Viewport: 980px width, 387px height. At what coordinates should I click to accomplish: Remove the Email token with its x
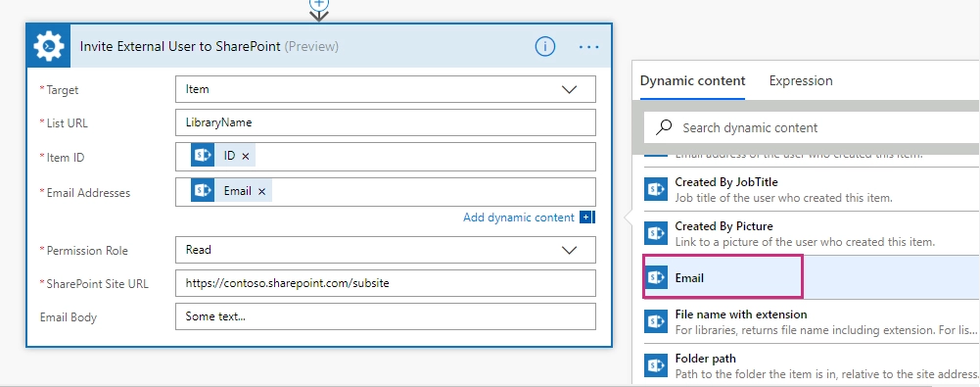261,191
